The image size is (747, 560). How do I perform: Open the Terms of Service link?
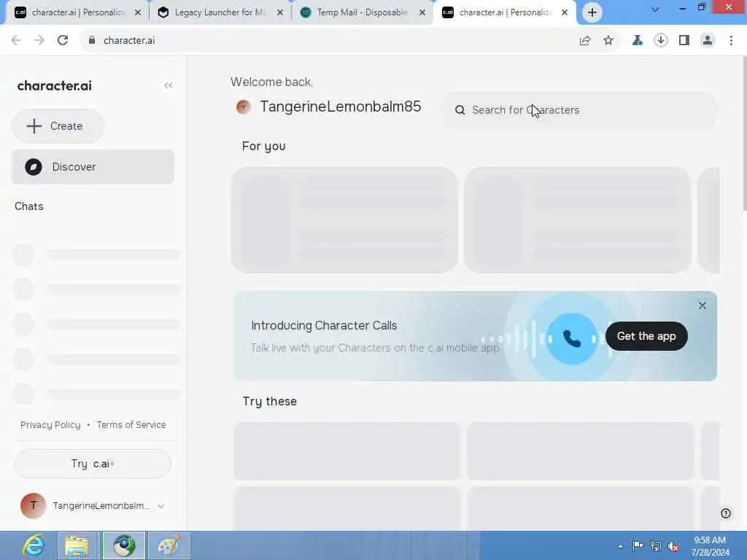pyautogui.click(x=131, y=425)
